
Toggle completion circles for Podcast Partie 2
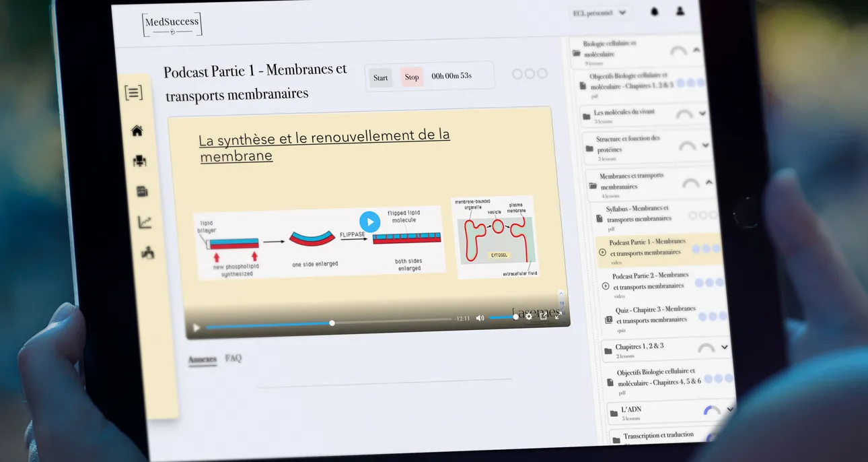[710, 283]
